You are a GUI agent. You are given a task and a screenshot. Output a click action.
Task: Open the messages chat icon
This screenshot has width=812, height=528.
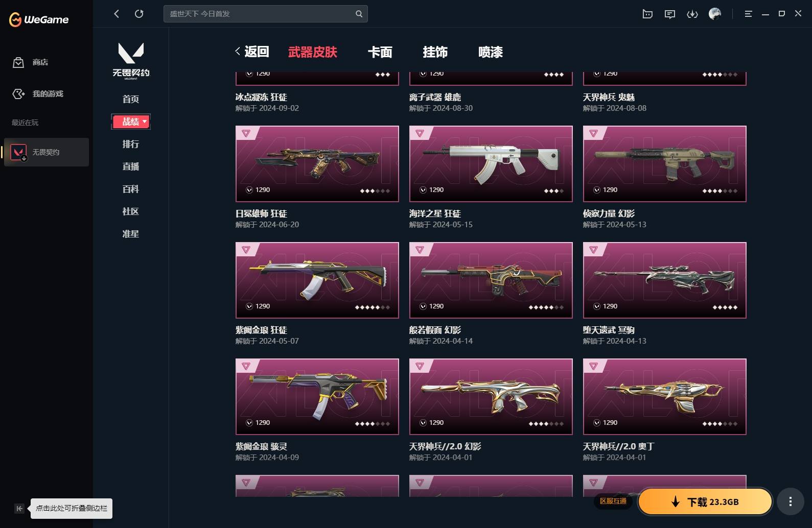click(669, 14)
